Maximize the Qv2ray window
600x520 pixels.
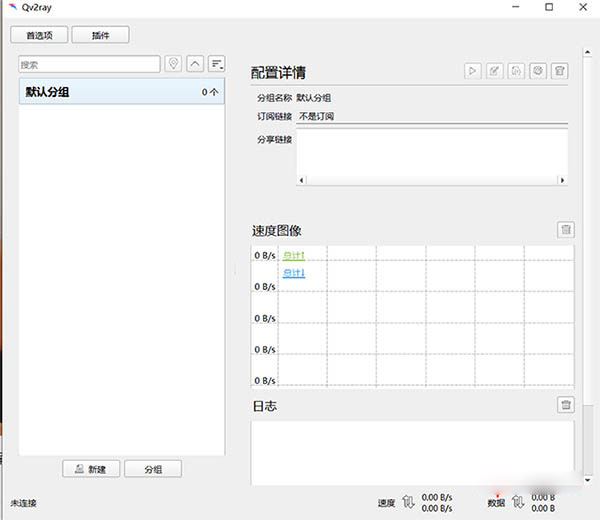click(x=549, y=7)
